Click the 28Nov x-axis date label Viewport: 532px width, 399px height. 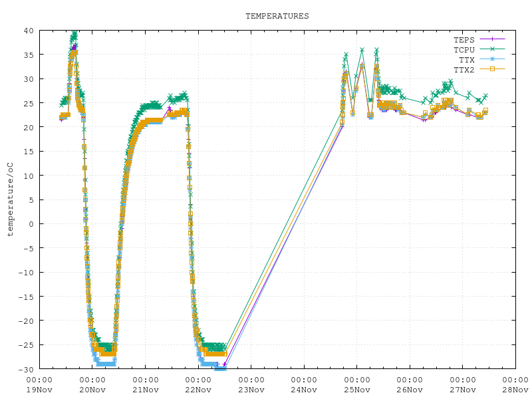point(515,389)
